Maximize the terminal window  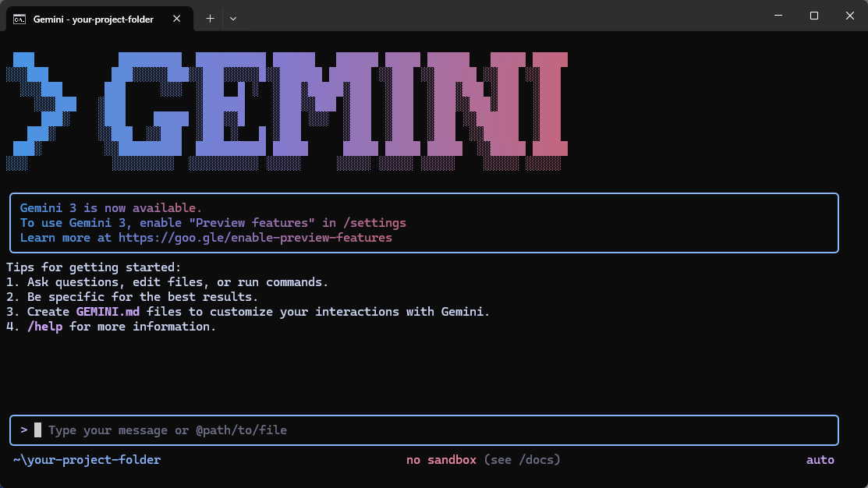point(813,16)
